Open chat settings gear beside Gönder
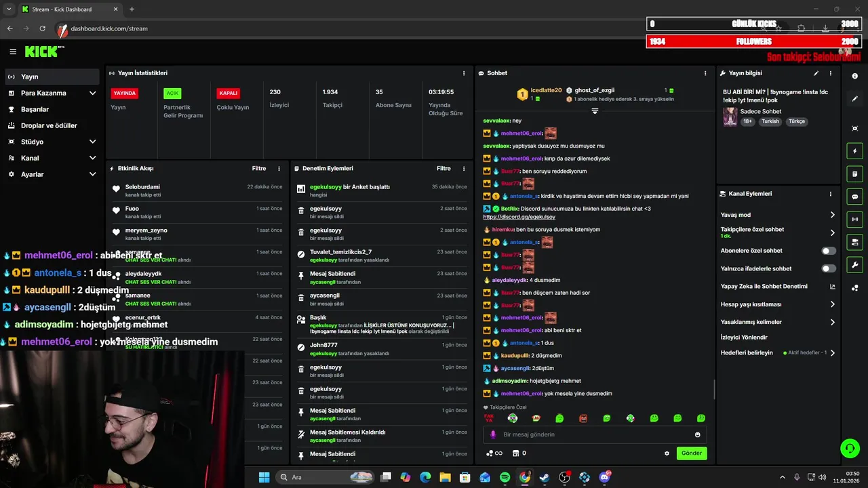Screen dimensions: 868x488 pos(667,453)
